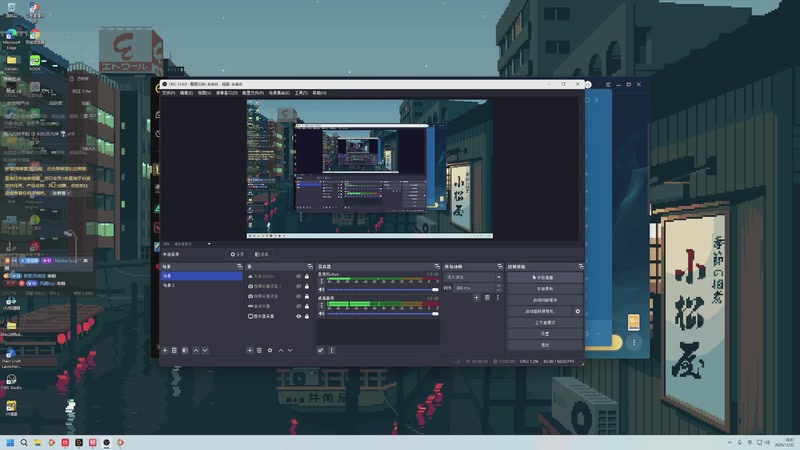This screenshot has width=800, height=450.
Task: Remove selected source with the trash icon
Action: (x=259, y=351)
